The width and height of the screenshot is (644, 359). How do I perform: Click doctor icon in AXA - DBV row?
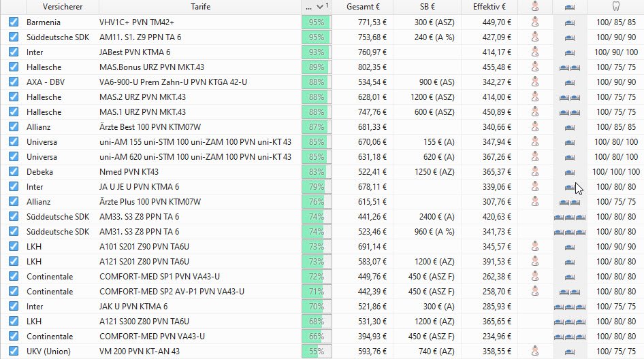click(x=535, y=82)
